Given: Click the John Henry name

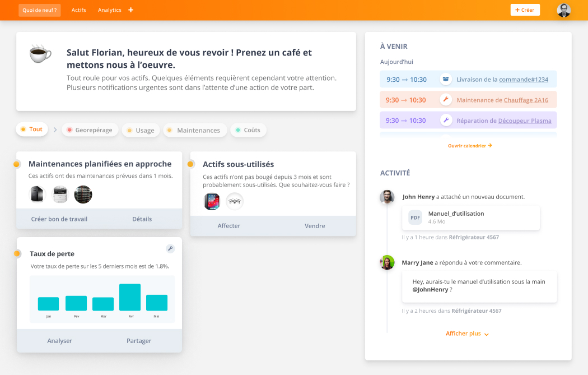Looking at the screenshot, I should [x=418, y=197].
